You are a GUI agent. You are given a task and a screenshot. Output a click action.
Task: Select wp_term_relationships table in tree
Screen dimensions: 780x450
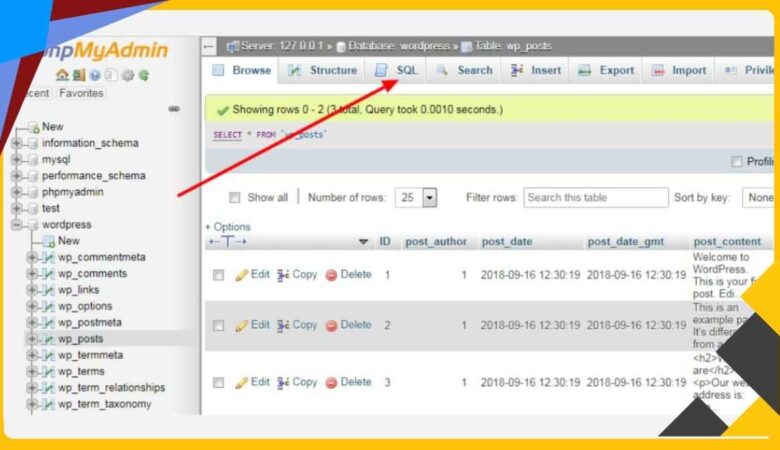(111, 388)
